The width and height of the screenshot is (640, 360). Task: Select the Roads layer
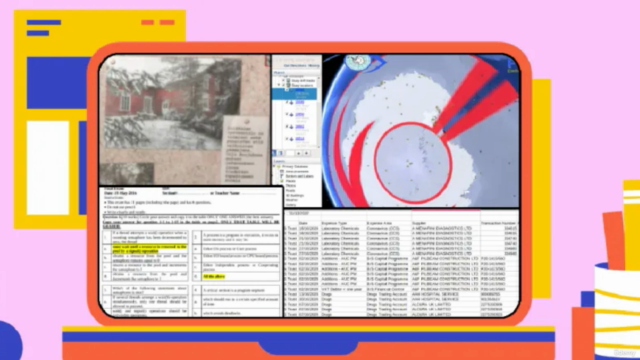290,191
